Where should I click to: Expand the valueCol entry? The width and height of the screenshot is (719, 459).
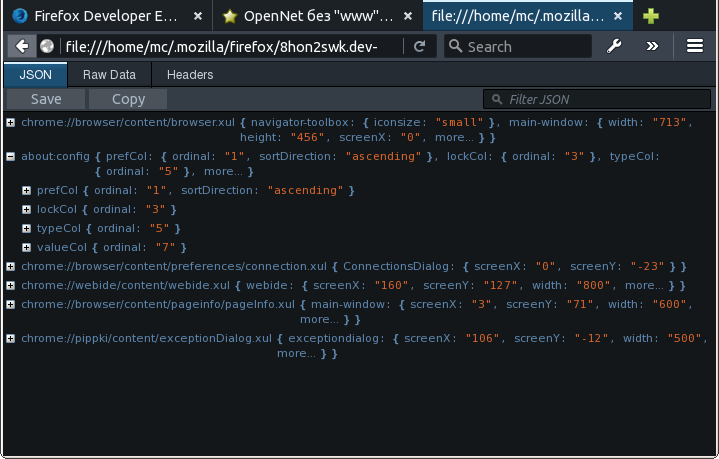coord(26,247)
